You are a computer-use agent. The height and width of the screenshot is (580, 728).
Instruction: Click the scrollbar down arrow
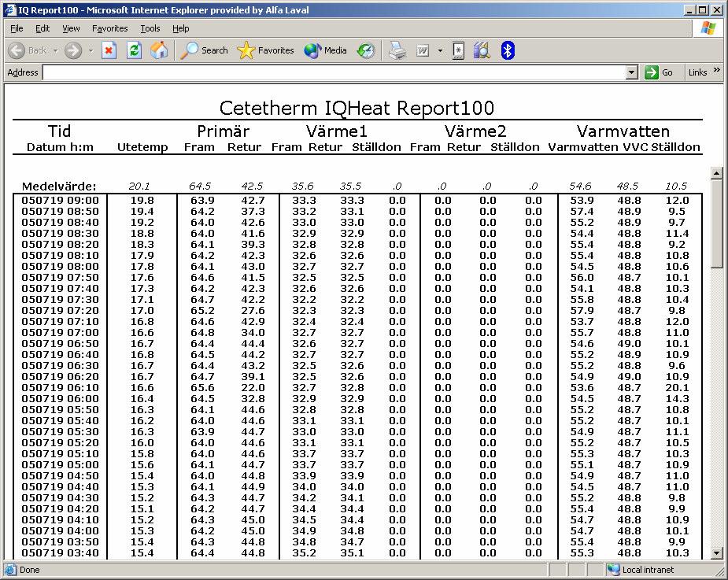tap(716, 553)
